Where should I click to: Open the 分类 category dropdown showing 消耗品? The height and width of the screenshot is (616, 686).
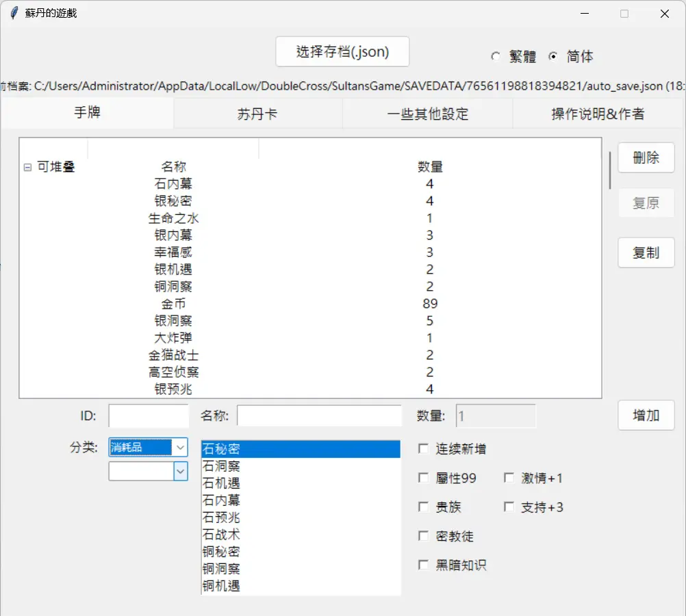click(x=148, y=447)
